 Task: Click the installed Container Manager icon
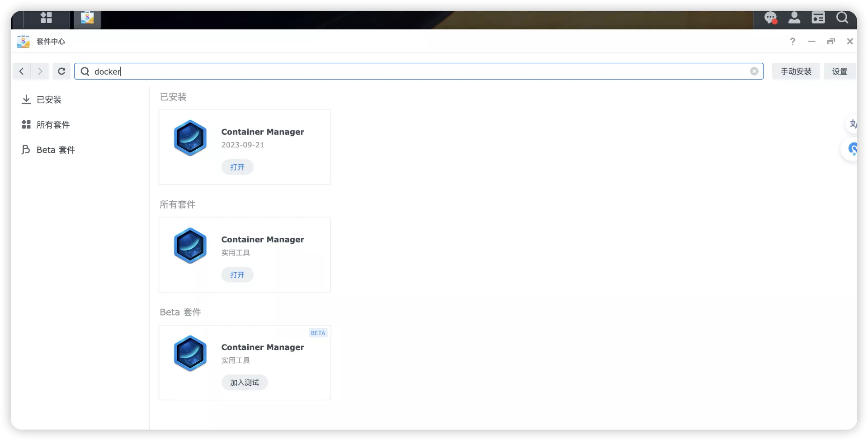(x=190, y=138)
